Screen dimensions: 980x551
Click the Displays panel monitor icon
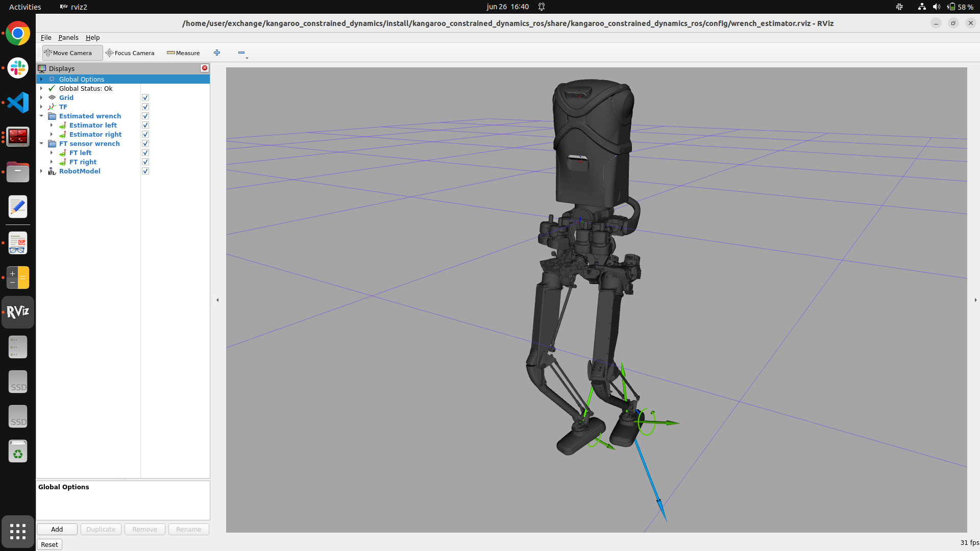pyautogui.click(x=42, y=68)
